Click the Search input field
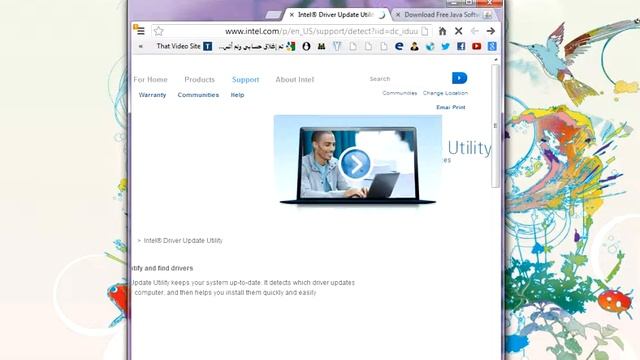Screen dimensions: 640x360 pyautogui.click(x=409, y=79)
